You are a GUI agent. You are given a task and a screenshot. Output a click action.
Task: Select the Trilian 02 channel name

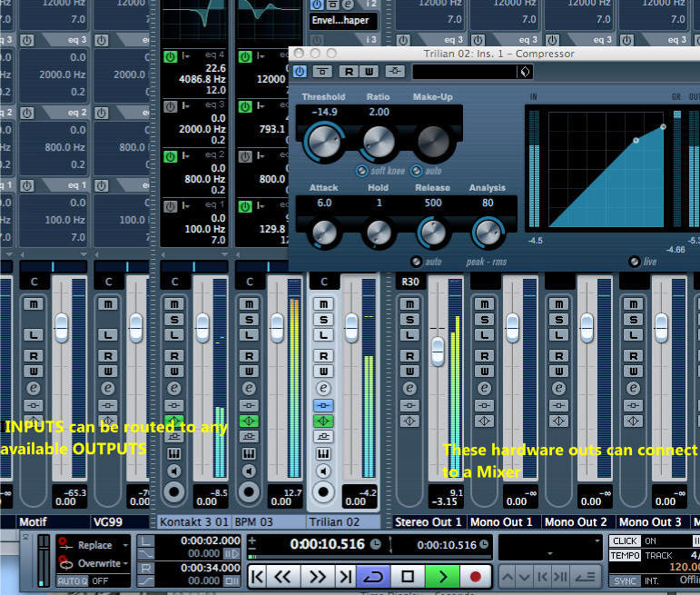(343, 522)
